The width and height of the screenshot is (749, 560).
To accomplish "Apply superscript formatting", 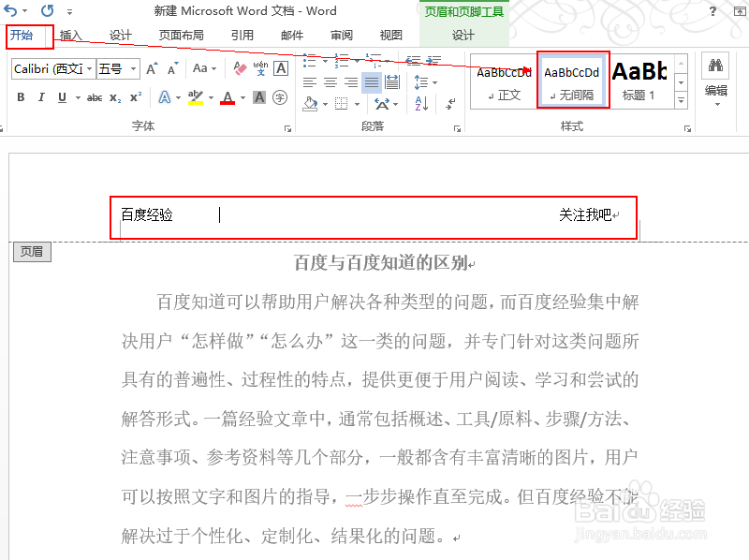I will coord(136,97).
